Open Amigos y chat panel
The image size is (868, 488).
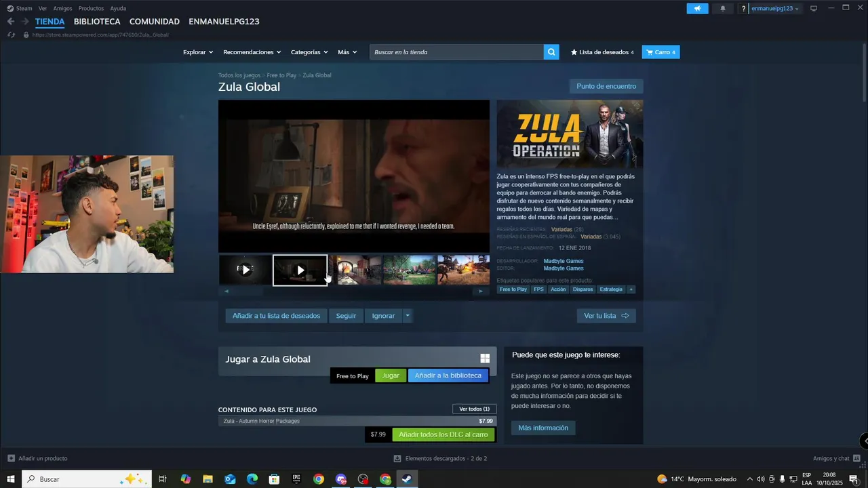[x=837, y=459]
